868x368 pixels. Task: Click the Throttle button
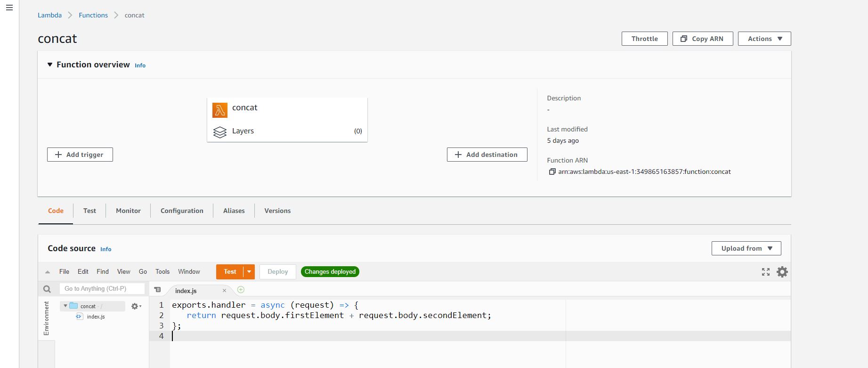click(644, 39)
